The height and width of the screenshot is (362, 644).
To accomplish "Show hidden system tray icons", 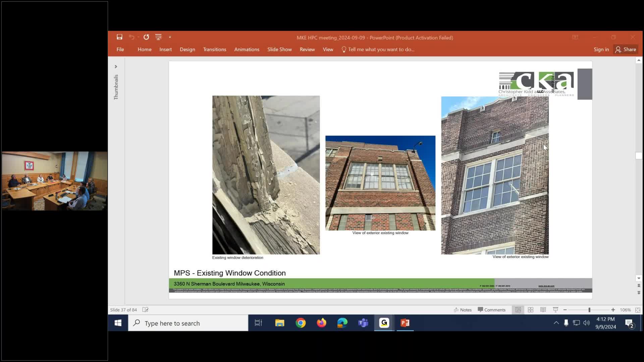I will 556,323.
